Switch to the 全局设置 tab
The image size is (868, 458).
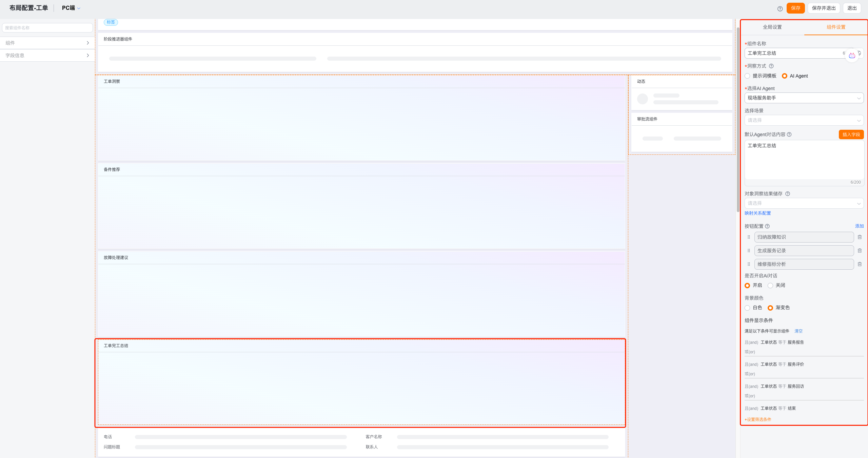tap(772, 27)
